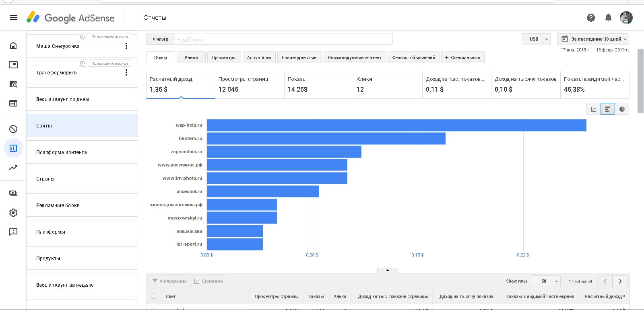
Task: Open the Рекламные блоки report
Action: [82, 205]
